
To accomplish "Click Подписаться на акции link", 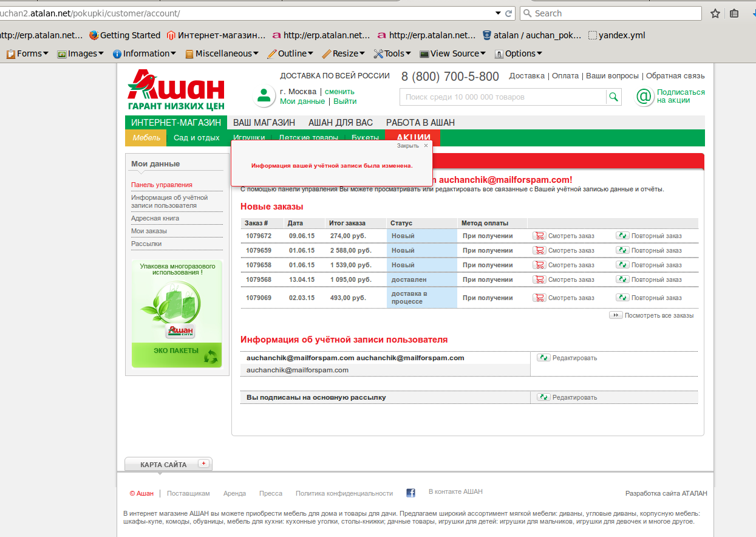I will 681,96.
